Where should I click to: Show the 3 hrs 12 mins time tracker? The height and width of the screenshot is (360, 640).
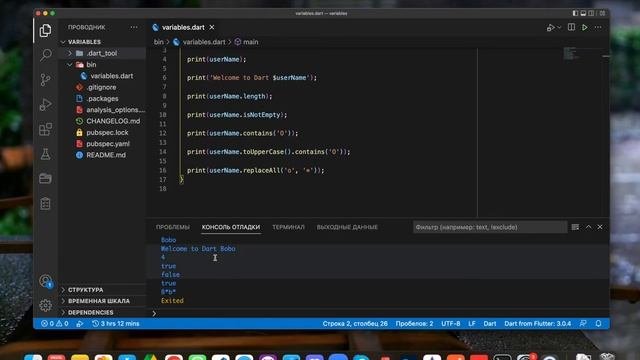click(116, 324)
